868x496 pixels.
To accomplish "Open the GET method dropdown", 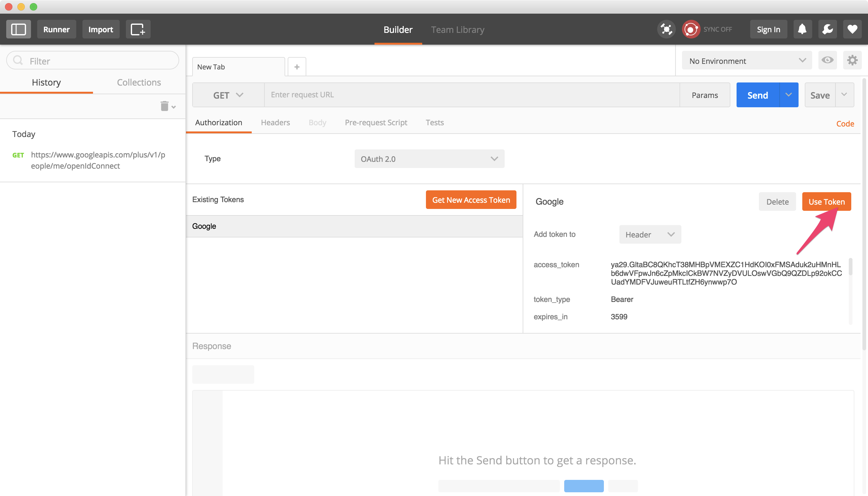I will point(228,95).
